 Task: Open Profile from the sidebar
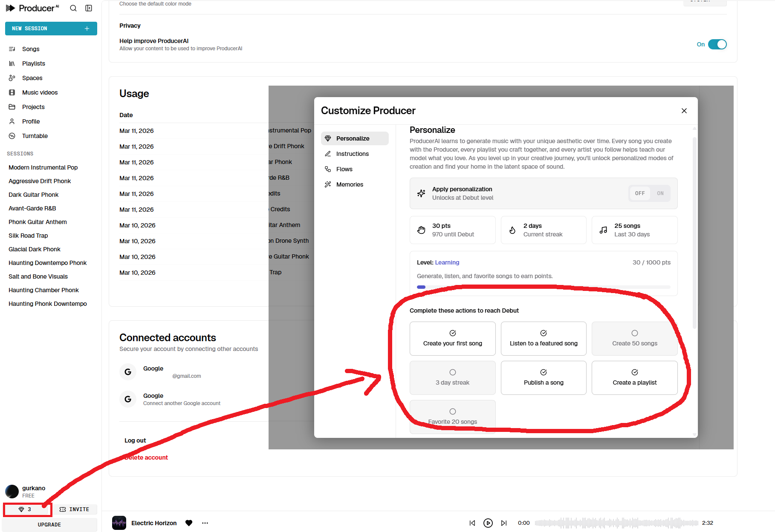31,121
